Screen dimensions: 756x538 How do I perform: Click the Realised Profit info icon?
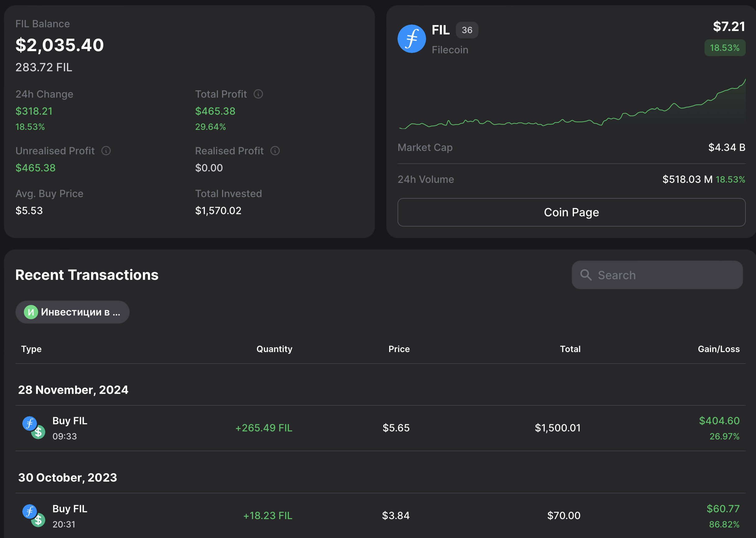click(275, 151)
